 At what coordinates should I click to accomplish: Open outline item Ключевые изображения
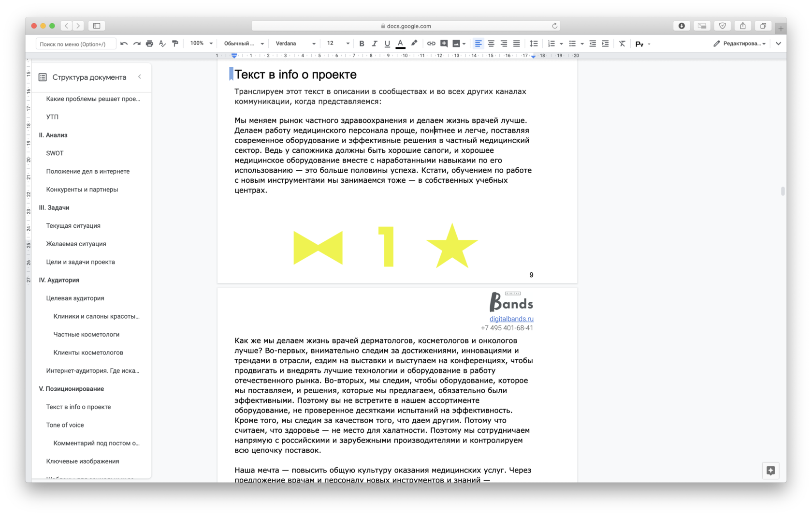click(x=83, y=461)
